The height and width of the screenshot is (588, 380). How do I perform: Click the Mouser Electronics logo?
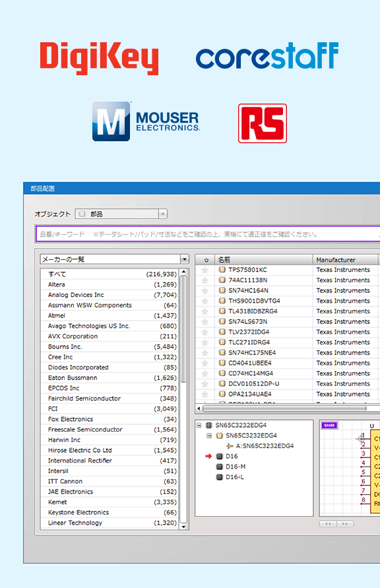[x=146, y=121]
